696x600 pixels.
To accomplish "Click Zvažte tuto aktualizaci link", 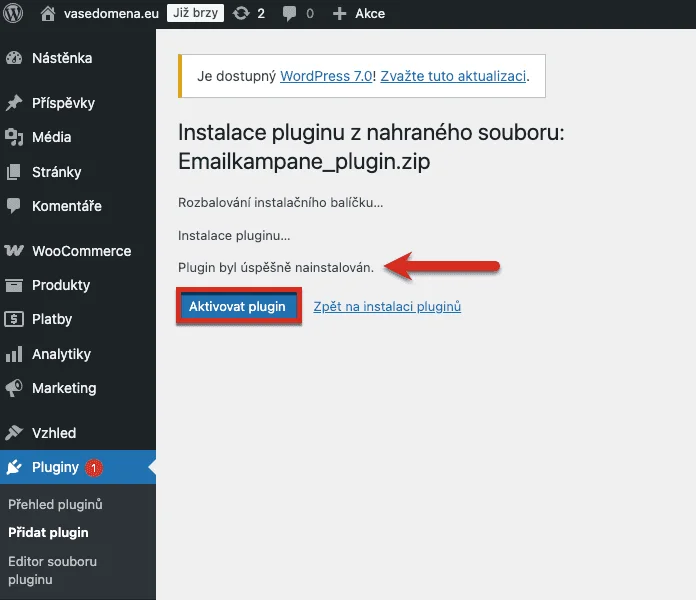I will [x=453, y=76].
